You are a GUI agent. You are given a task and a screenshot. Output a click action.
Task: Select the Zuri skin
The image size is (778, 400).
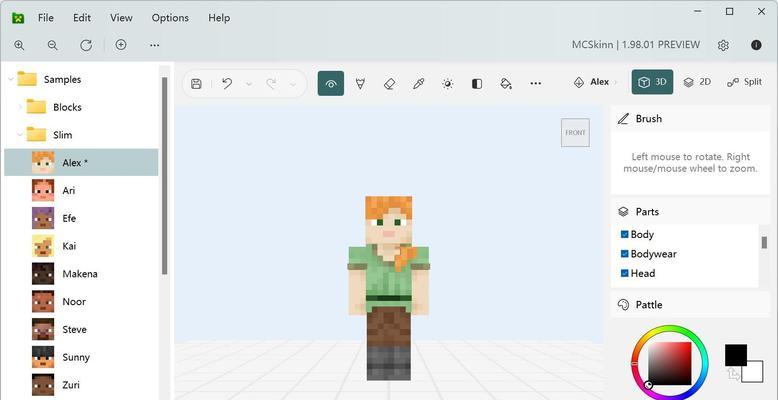pyautogui.click(x=81, y=385)
